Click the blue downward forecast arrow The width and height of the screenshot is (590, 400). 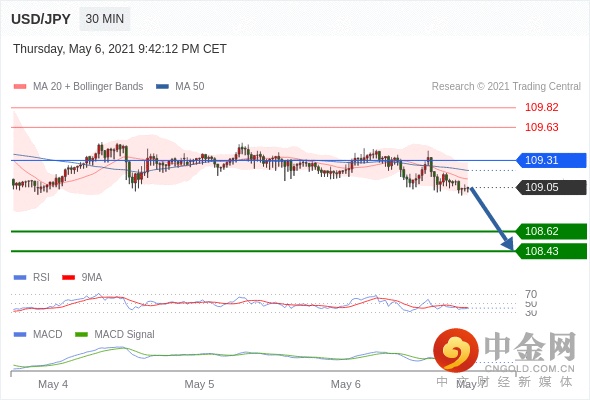pyautogui.click(x=492, y=219)
